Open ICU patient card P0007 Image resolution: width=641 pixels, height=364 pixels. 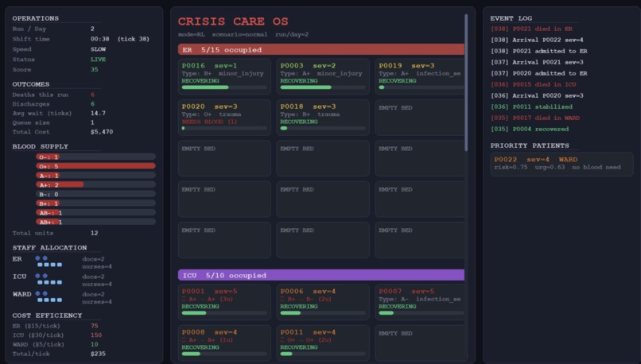click(x=420, y=302)
